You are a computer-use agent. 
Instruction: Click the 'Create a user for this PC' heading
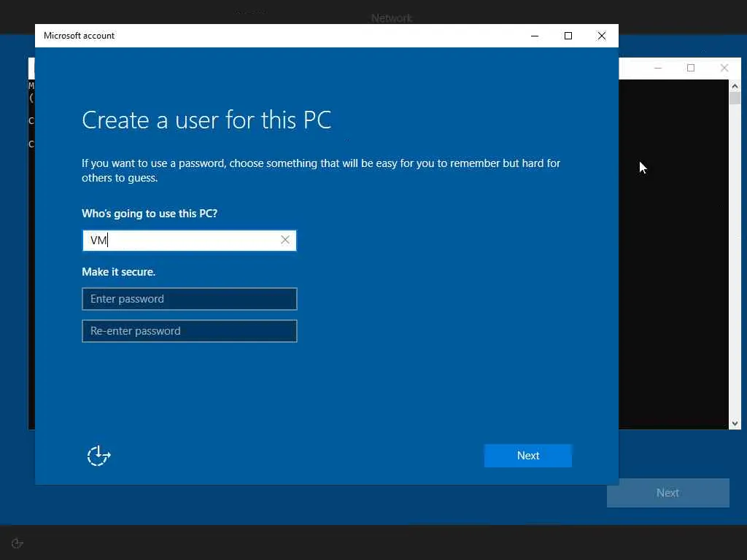pos(206,120)
